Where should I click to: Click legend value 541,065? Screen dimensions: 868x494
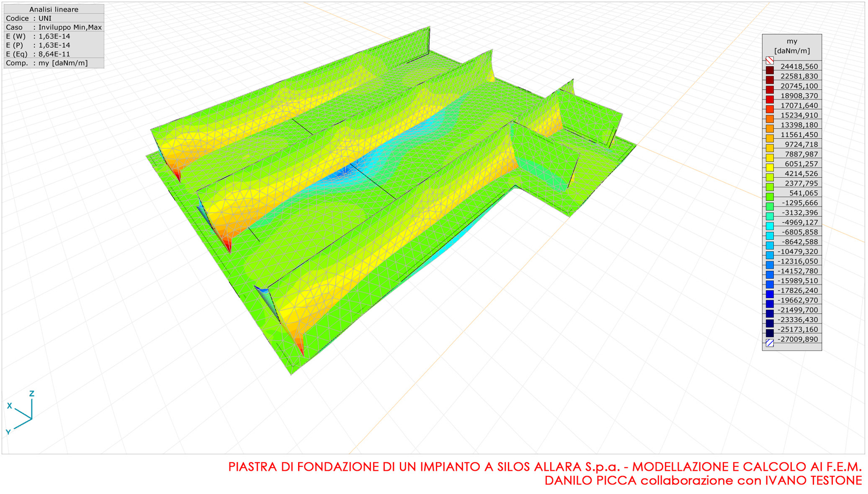click(x=803, y=193)
